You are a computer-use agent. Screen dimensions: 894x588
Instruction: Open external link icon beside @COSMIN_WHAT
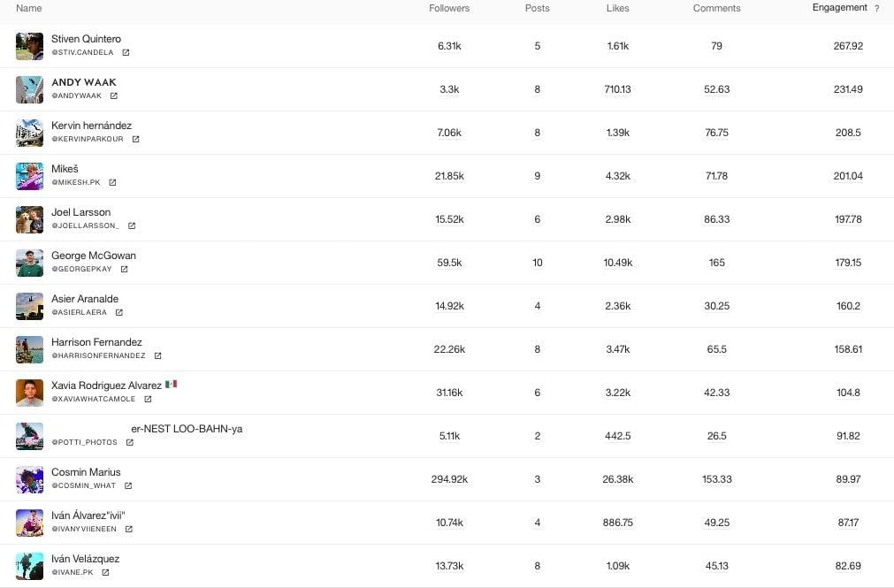128,486
